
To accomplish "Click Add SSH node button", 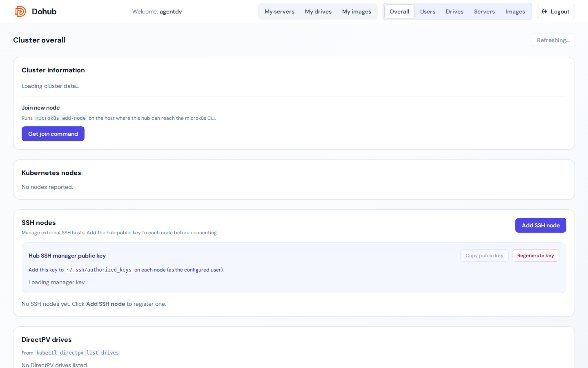I will [541, 225].
